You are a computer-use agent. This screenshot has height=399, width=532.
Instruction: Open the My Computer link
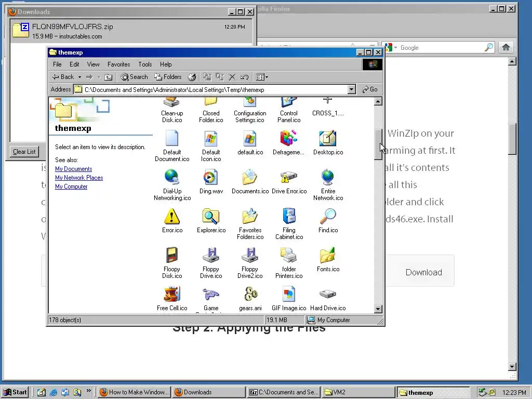click(x=71, y=187)
